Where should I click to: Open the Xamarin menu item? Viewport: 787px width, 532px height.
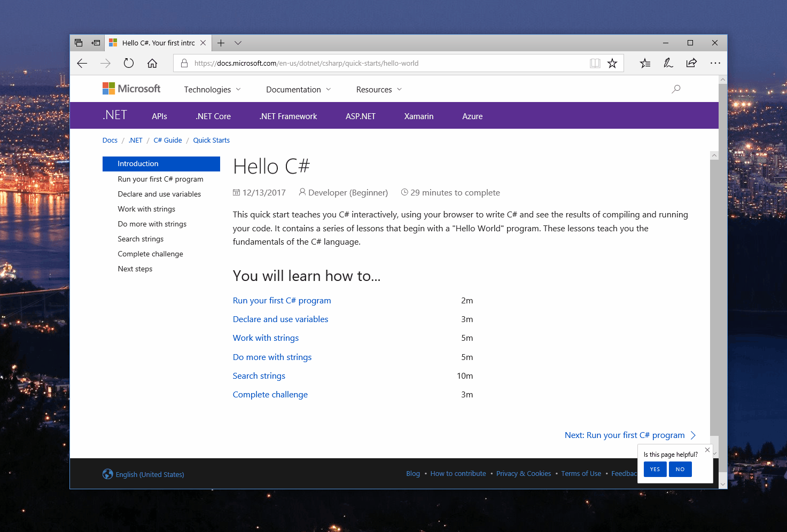tap(419, 116)
